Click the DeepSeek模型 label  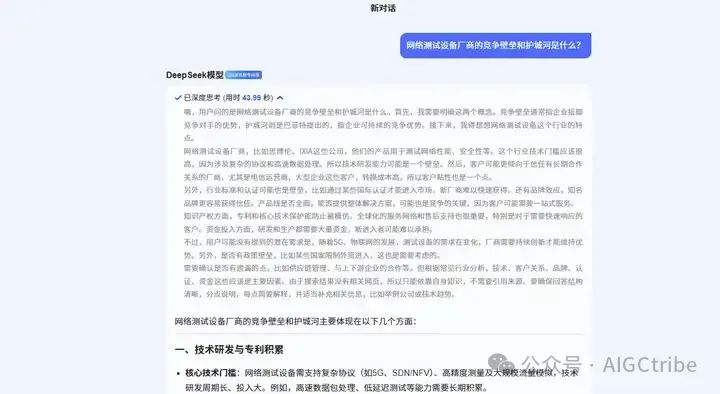pos(195,75)
